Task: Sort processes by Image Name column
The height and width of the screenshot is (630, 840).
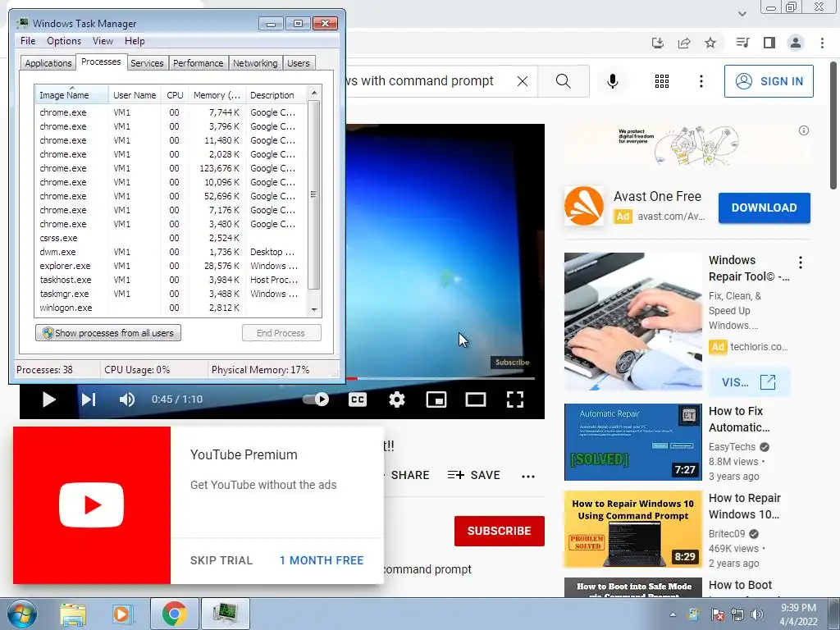Action: pyautogui.click(x=71, y=95)
